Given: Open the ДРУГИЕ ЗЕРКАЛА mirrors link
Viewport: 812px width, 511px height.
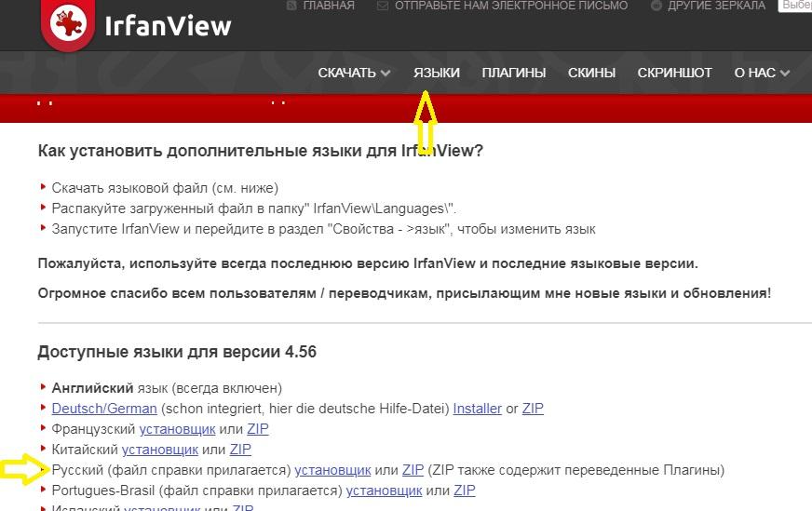Looking at the screenshot, I should tap(716, 6).
